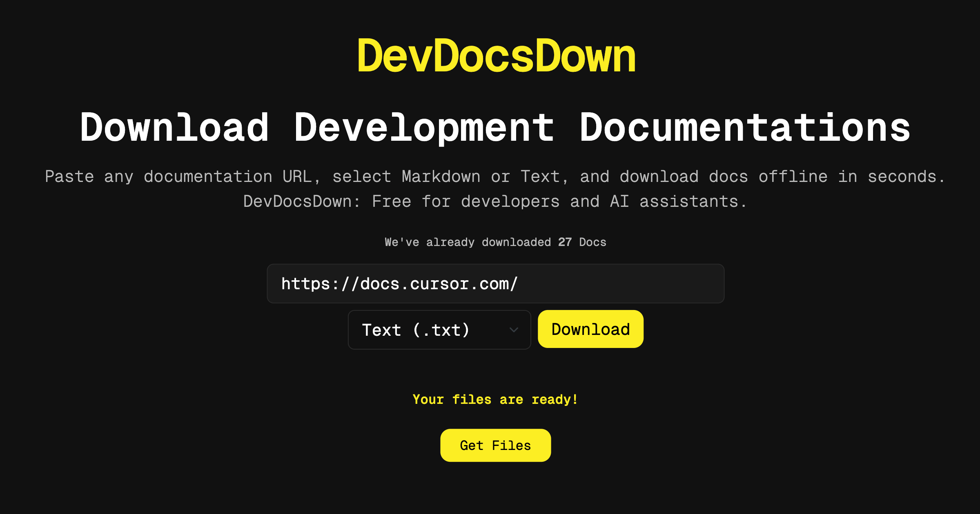Click the DevDocsDown yellow logo title
This screenshot has height=514, width=980.
(x=496, y=56)
